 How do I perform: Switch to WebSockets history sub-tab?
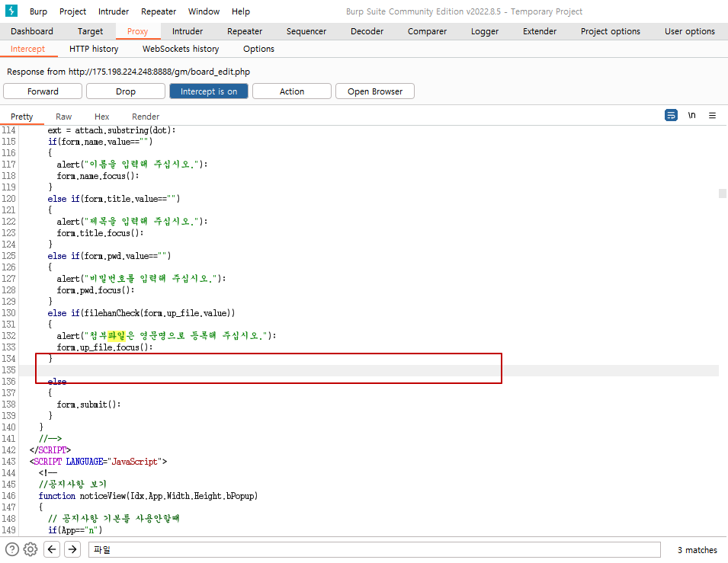(x=181, y=49)
